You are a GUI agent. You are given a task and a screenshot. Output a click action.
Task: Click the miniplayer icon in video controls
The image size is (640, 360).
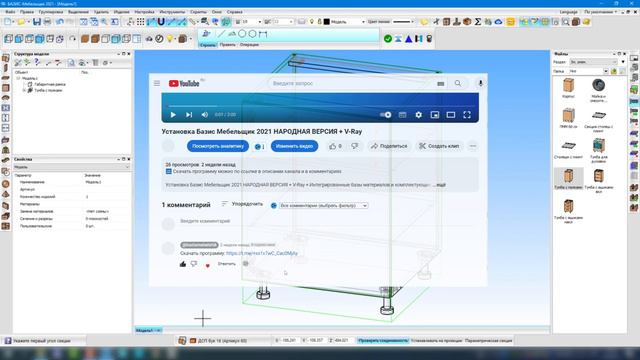pos(435,115)
